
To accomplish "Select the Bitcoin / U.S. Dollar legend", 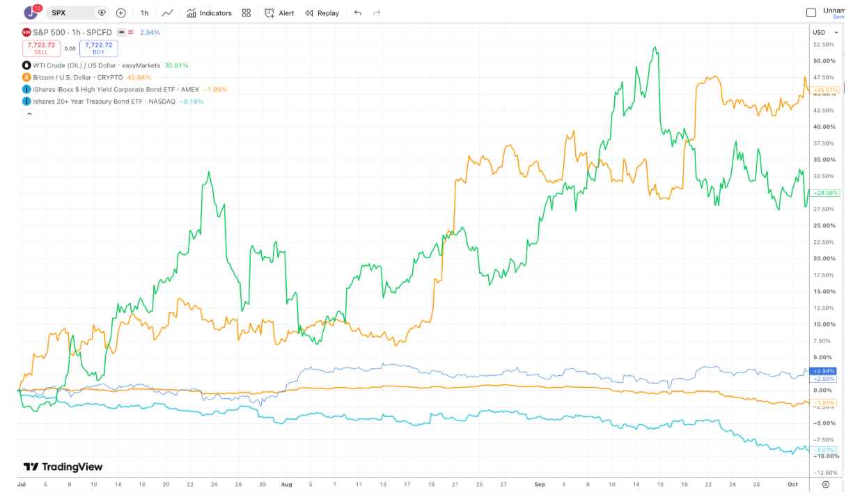I will [78, 77].
